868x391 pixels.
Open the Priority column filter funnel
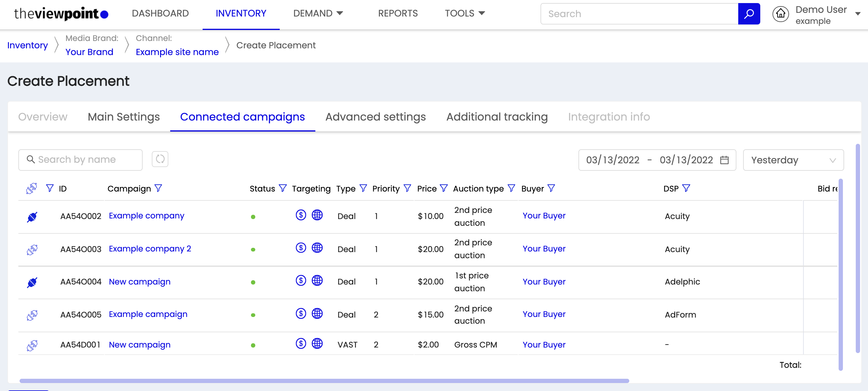(407, 188)
